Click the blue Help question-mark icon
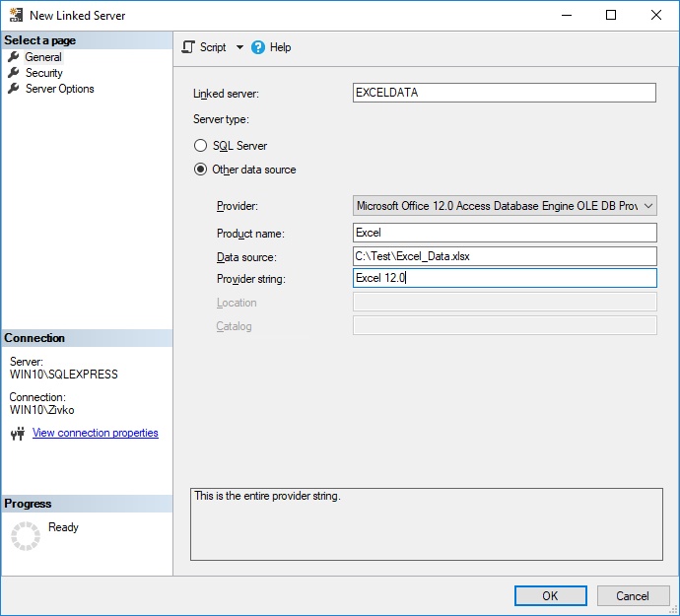Image resolution: width=680 pixels, height=616 pixels. pos(258,47)
